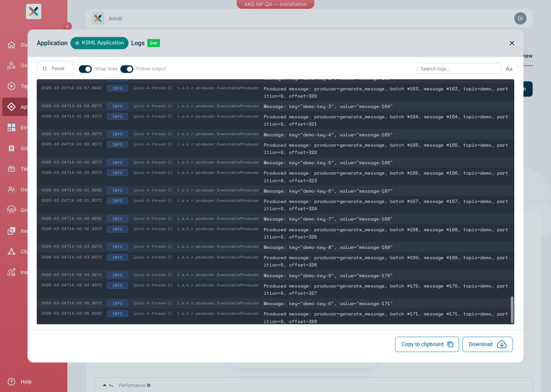Screen dimensions: 551x392
Task: Disable the Wrap lines toggle
Action: 85,69
